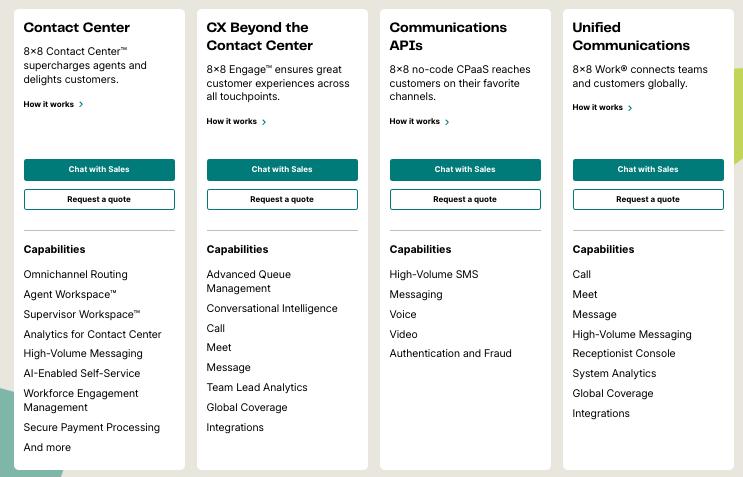Open the Omnichannel Routing capability link

click(x=76, y=275)
